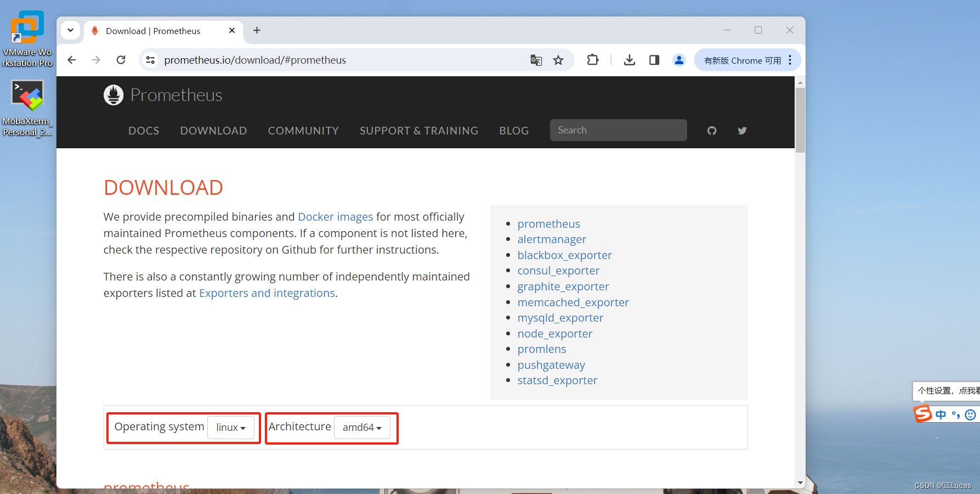Focus the site Search input field
This screenshot has height=494, width=980.
(x=618, y=130)
